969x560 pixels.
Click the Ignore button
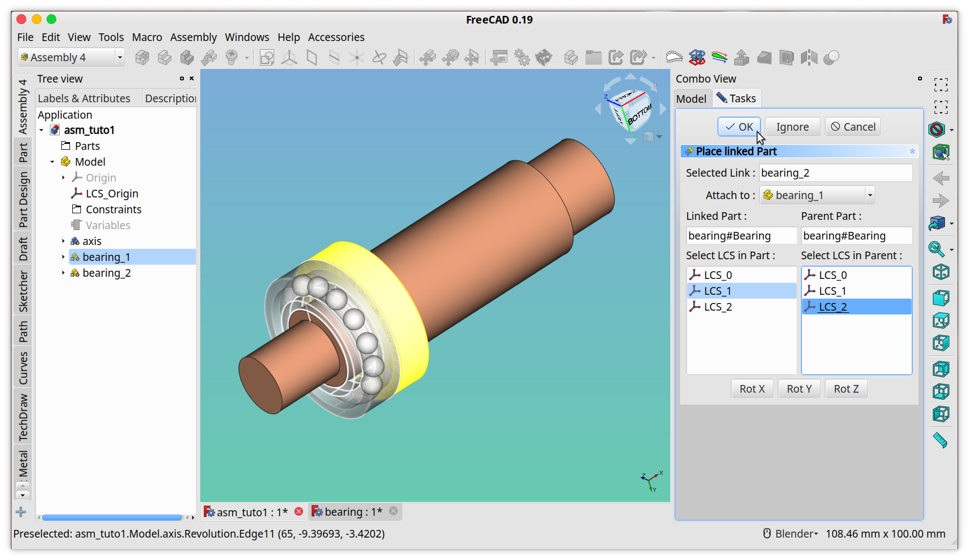792,127
